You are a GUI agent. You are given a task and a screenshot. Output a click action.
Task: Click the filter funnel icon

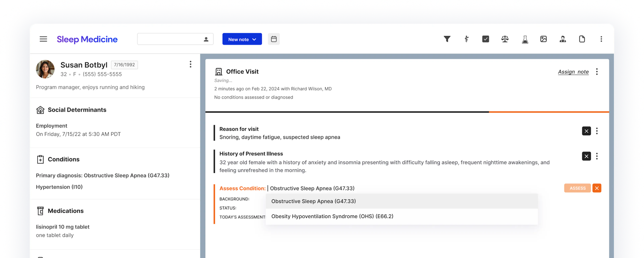(447, 39)
